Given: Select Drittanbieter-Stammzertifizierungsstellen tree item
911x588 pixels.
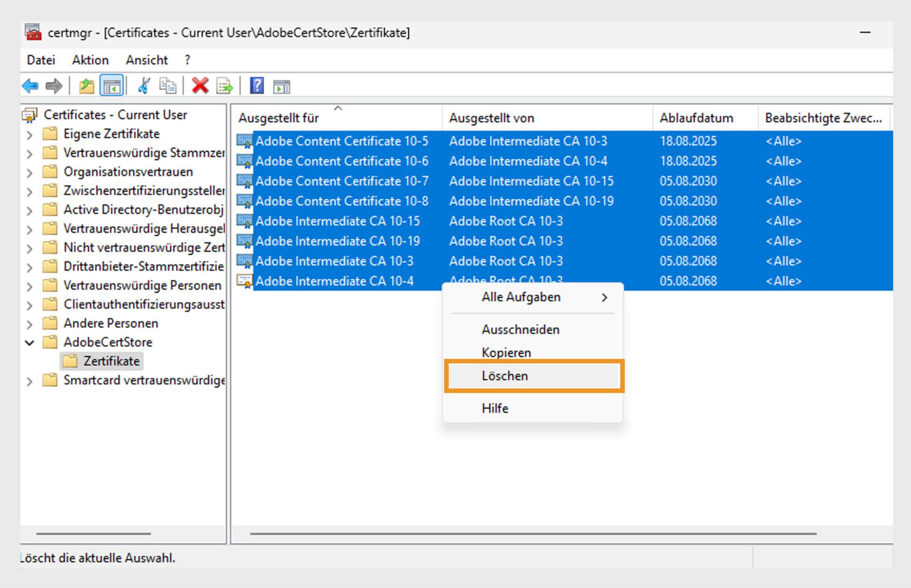Looking at the screenshot, I should point(144,266).
